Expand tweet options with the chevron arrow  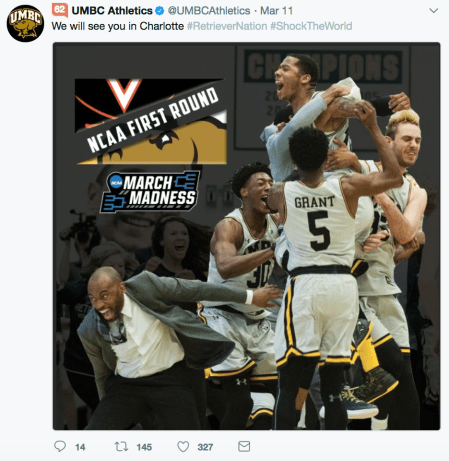click(x=433, y=11)
